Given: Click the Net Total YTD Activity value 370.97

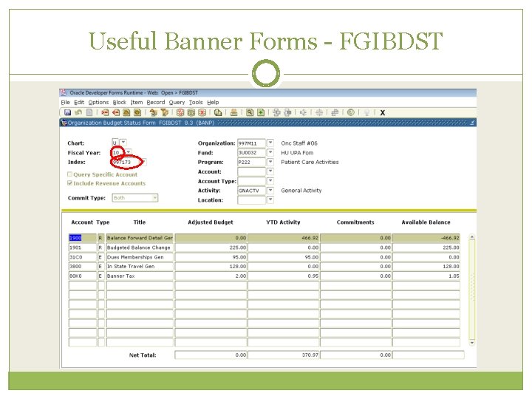Looking at the screenshot, I should pos(284,355).
